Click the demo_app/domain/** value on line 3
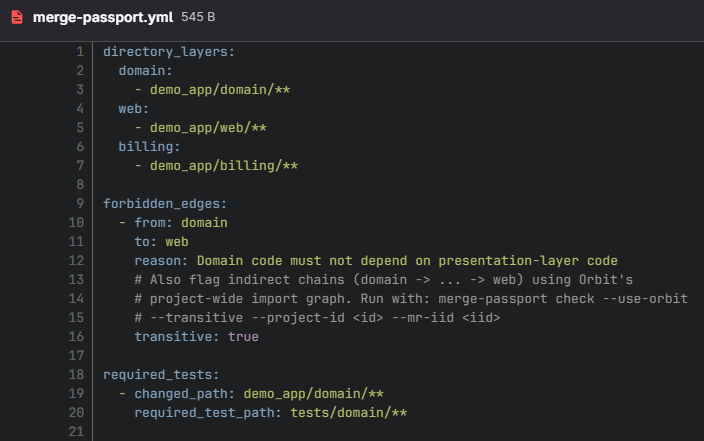704x441 pixels. click(220, 90)
